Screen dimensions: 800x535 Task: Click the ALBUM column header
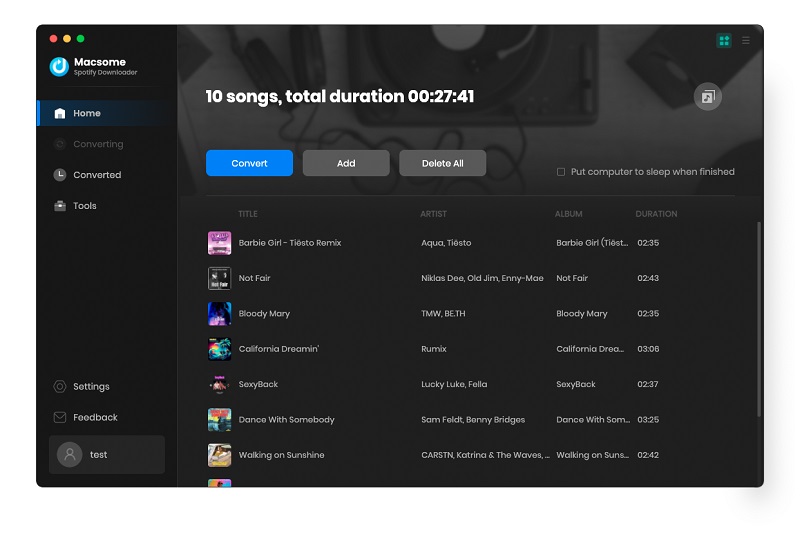568,214
